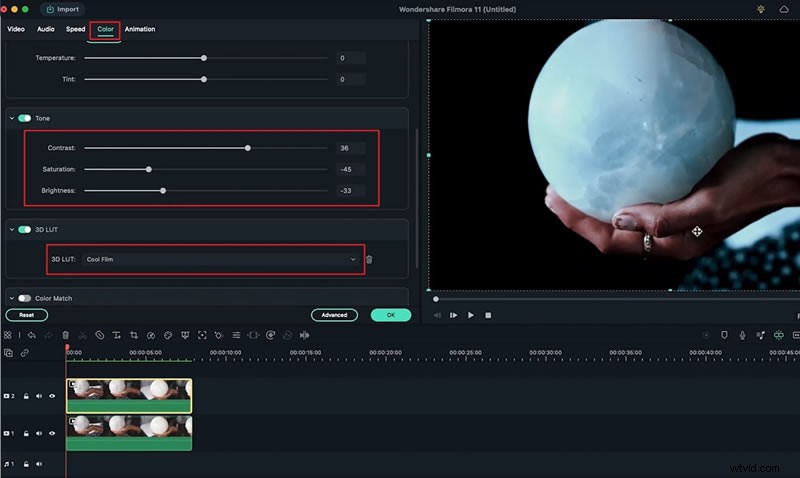This screenshot has width=800, height=478.
Task: Enable the Color Match toggle
Action: pos(24,298)
